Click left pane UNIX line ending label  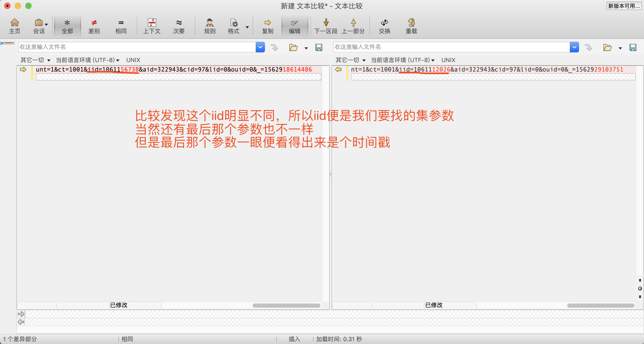coord(133,60)
